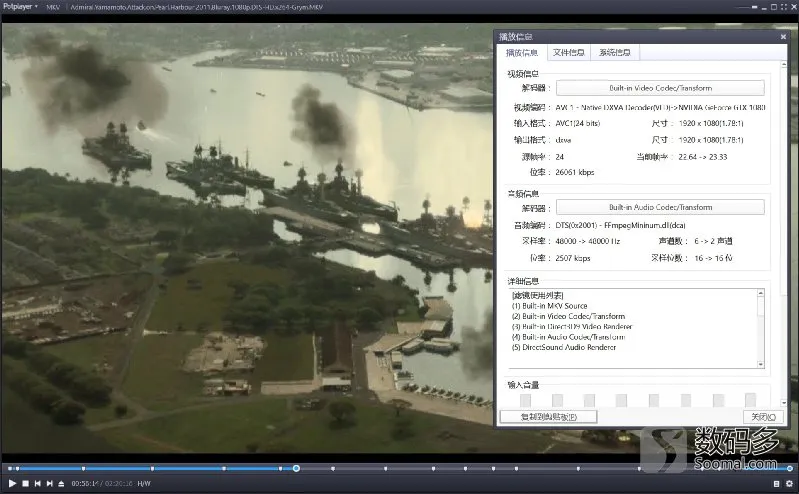799x494 pixels.
Task: Click down arrow of filter list scrollbar
Action: (761, 365)
